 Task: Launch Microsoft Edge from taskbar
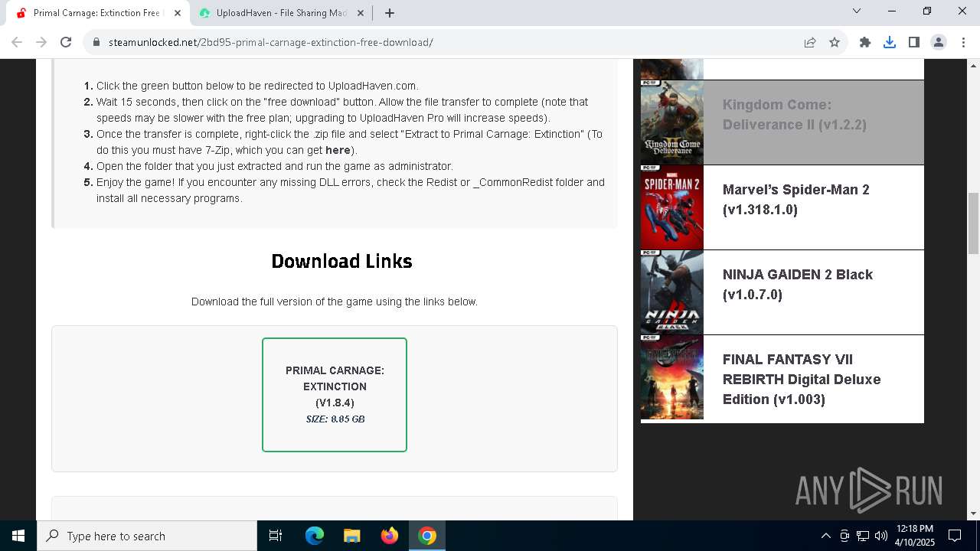pos(315,536)
